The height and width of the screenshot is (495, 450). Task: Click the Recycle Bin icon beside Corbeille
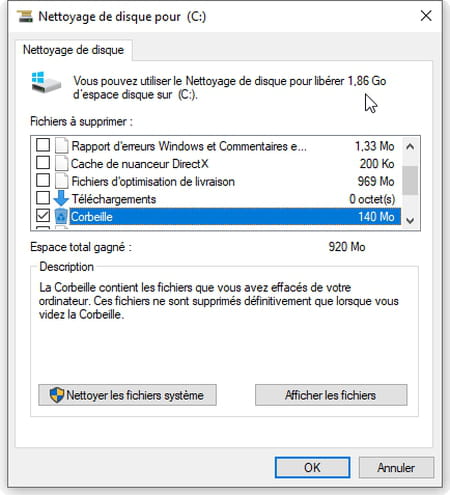click(x=61, y=216)
